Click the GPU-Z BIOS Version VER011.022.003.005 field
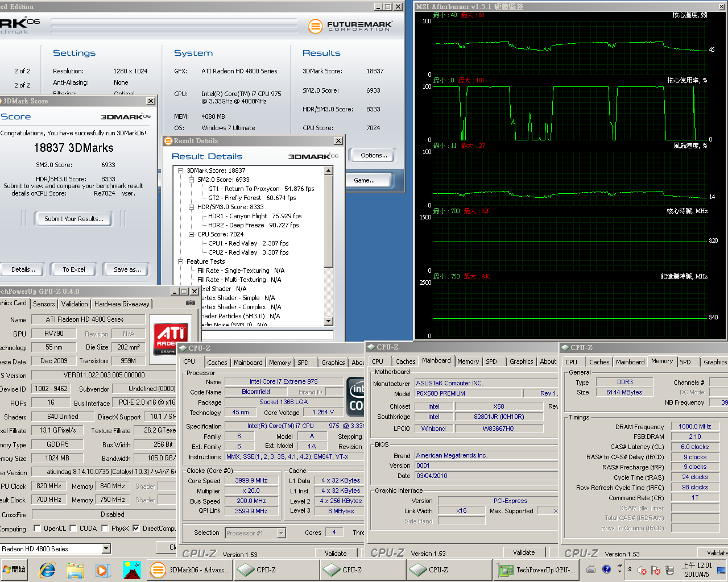The image size is (728, 582). point(104,375)
